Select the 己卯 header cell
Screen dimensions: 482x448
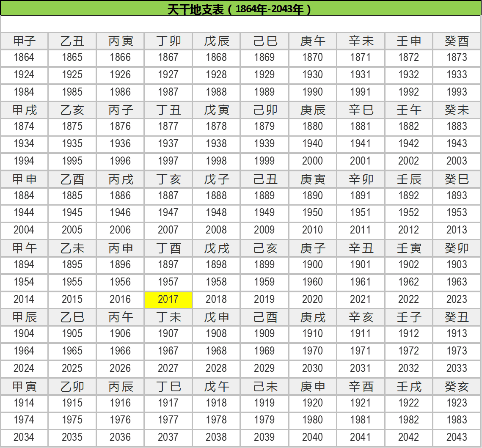[x=264, y=110]
